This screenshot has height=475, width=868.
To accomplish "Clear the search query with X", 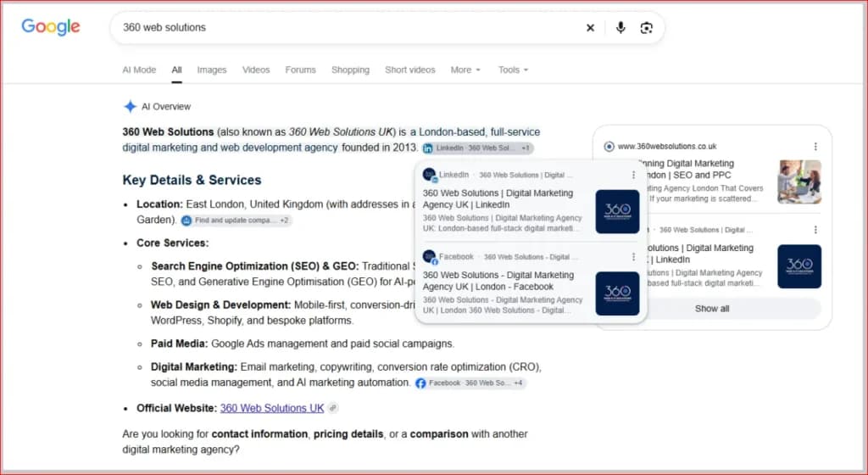I will point(590,28).
